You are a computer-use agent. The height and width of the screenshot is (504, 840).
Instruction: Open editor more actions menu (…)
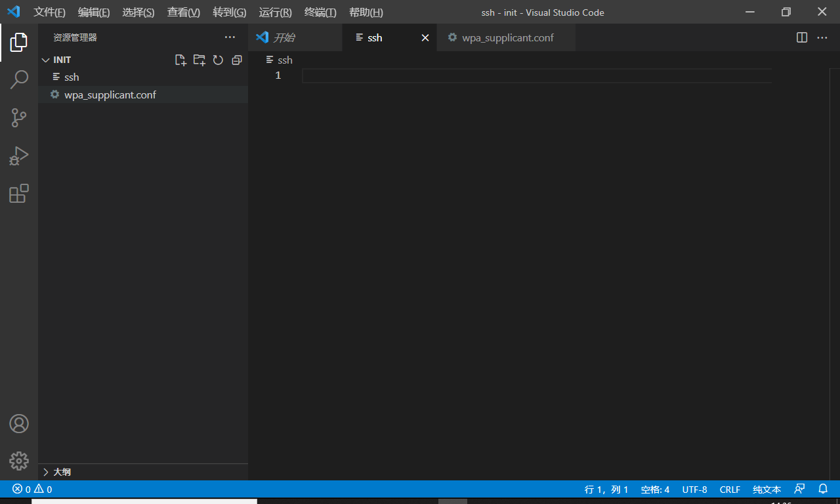click(822, 37)
